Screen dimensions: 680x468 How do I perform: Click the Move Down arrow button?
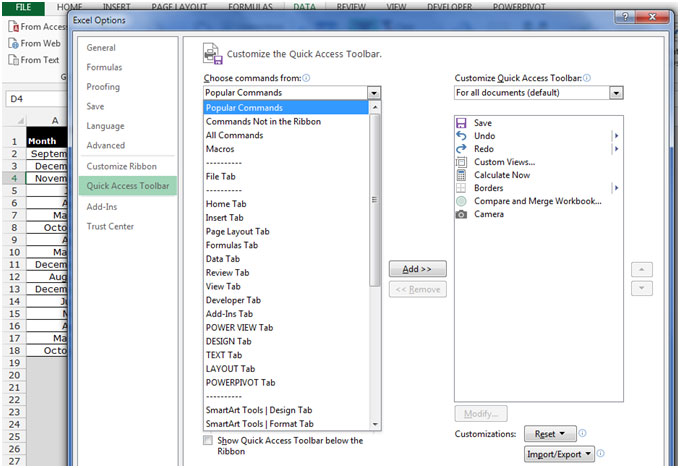tap(642, 288)
